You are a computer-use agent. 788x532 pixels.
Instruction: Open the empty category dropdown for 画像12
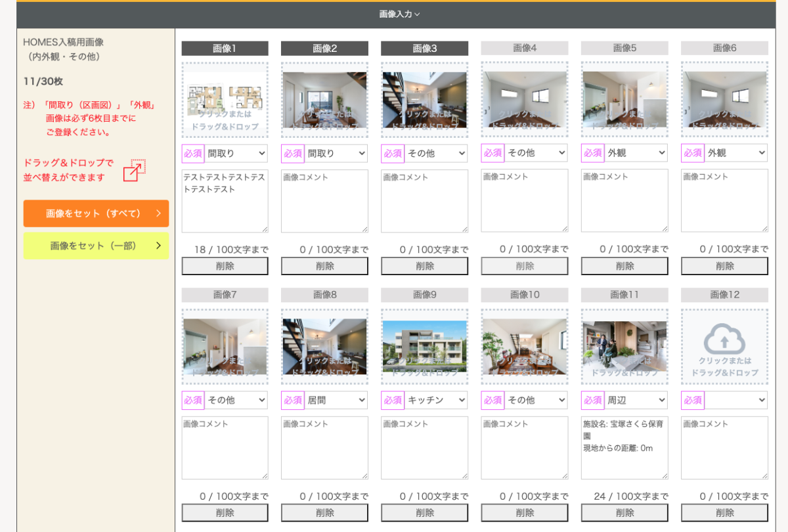(735, 400)
